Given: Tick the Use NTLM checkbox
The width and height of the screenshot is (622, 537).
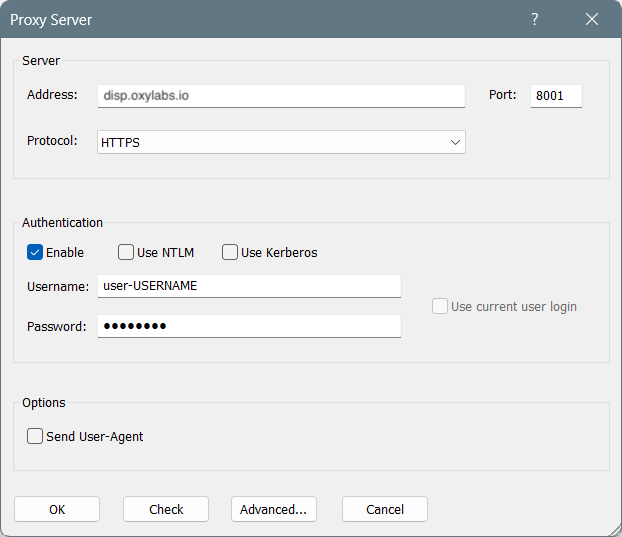Looking at the screenshot, I should pos(126,252).
